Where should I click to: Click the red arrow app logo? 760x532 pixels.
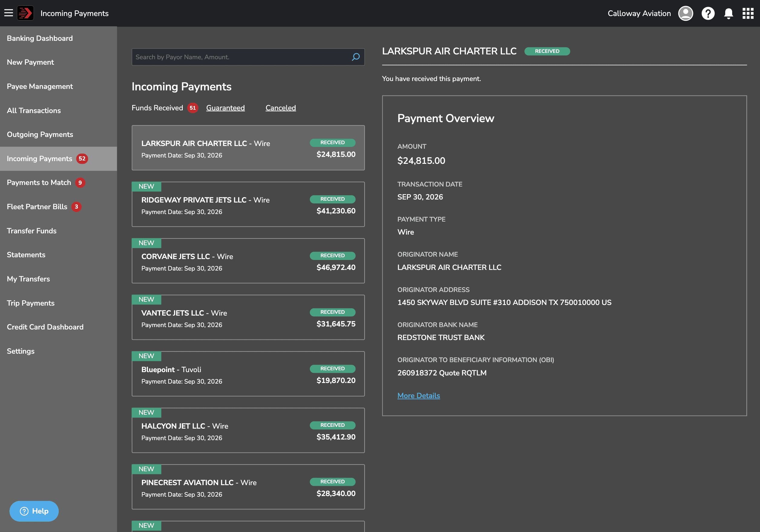25,13
